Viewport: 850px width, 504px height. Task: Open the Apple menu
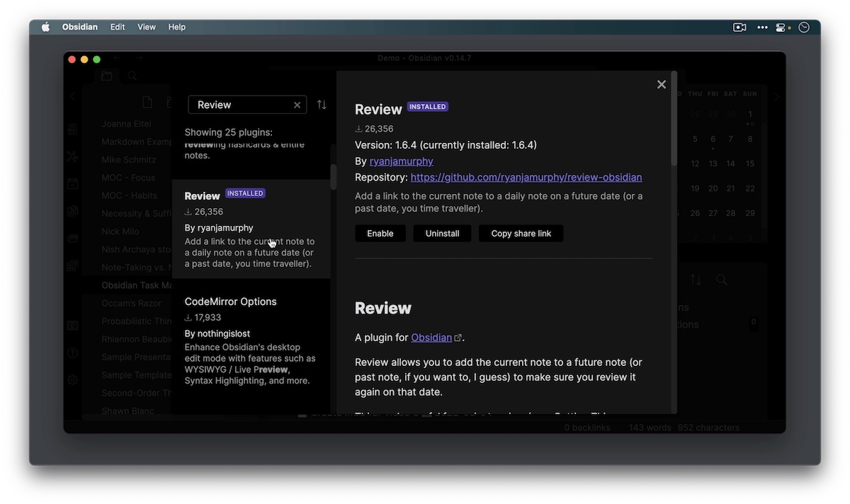point(46,27)
